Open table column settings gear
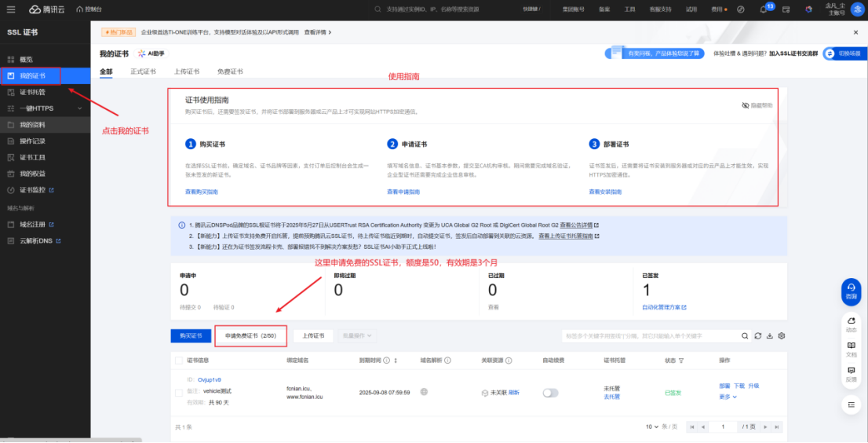This screenshot has height=443, width=868. pos(782,336)
